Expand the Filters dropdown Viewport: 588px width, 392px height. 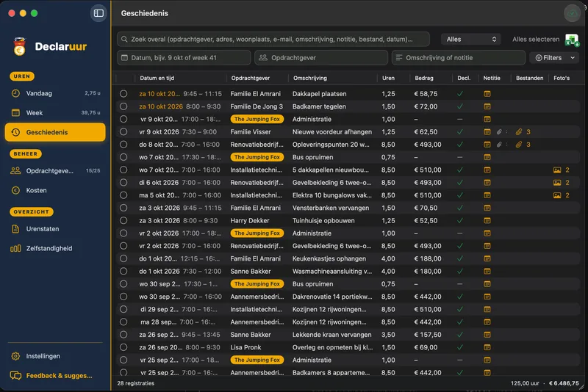point(554,58)
